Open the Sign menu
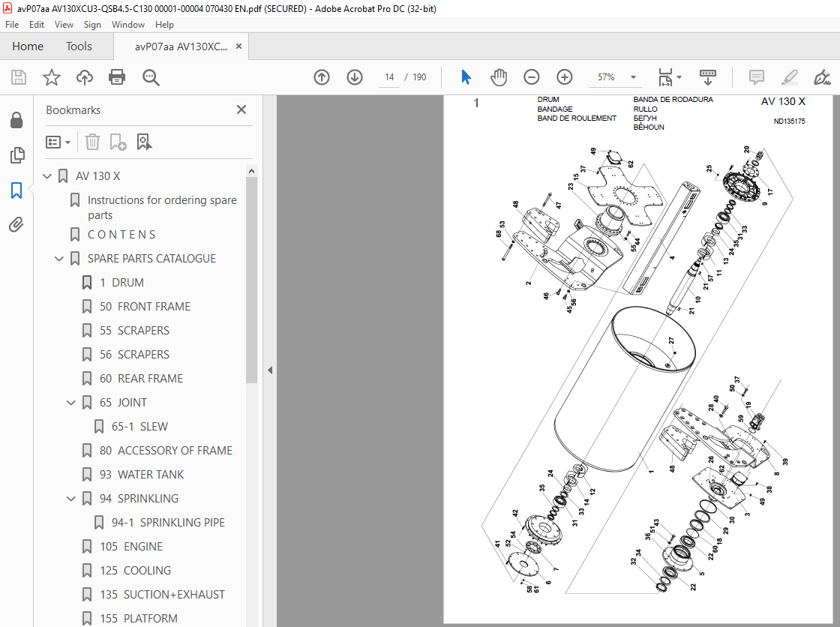840x627 pixels. (x=92, y=25)
